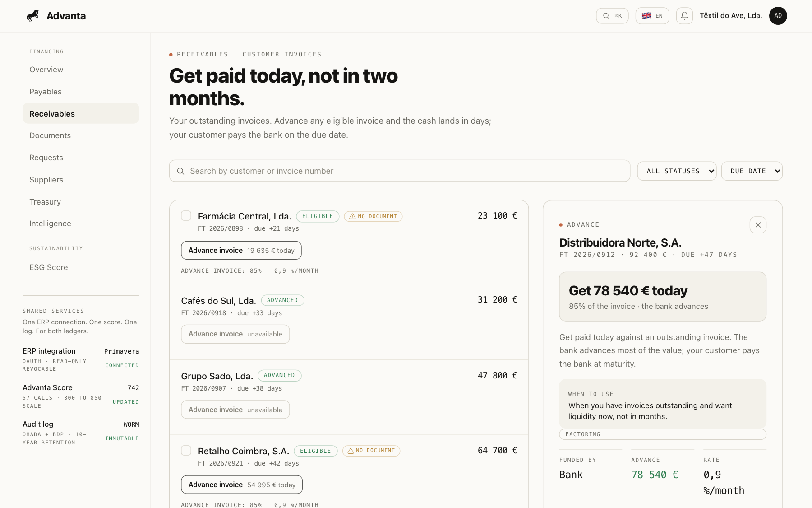Click unavailable Advance invoice for Grupo Sado
This screenshot has height=508, width=812.
point(235,410)
